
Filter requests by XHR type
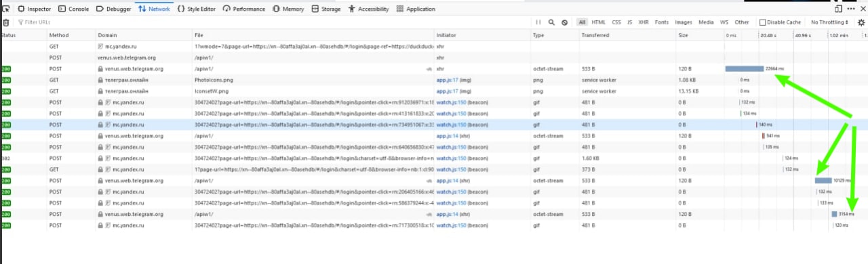pos(644,22)
